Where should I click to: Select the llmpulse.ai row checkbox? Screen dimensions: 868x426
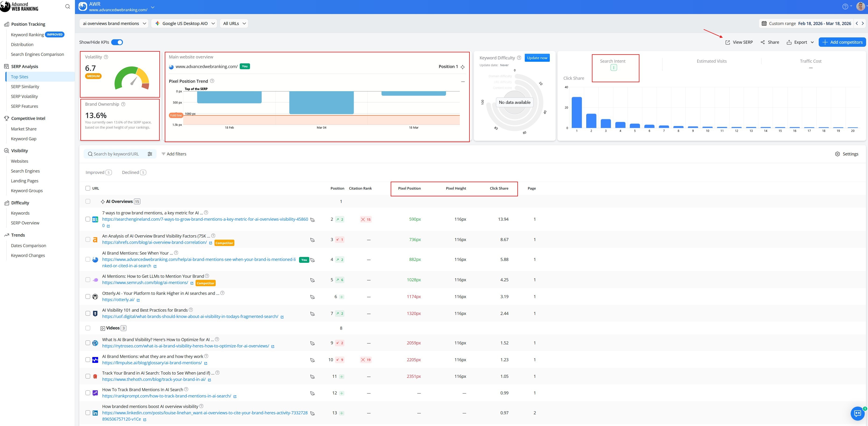88,360
